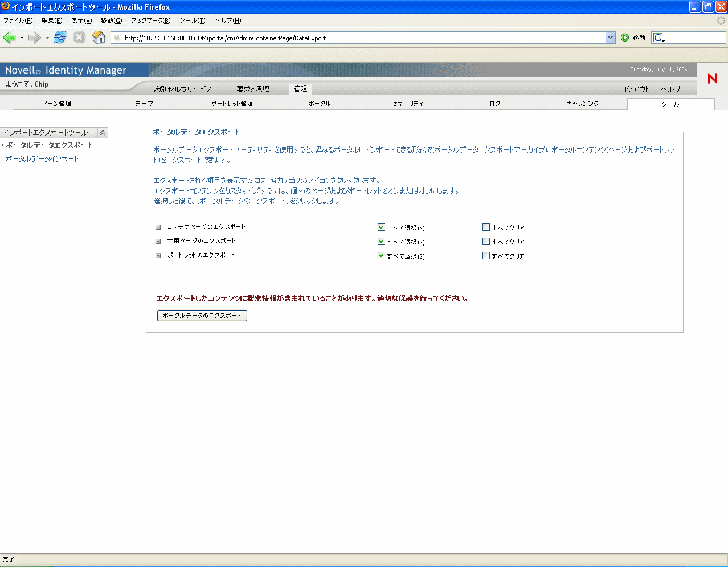The image size is (728, 567).
Task: Open the ブックマーク(B) menu
Action: coord(150,21)
